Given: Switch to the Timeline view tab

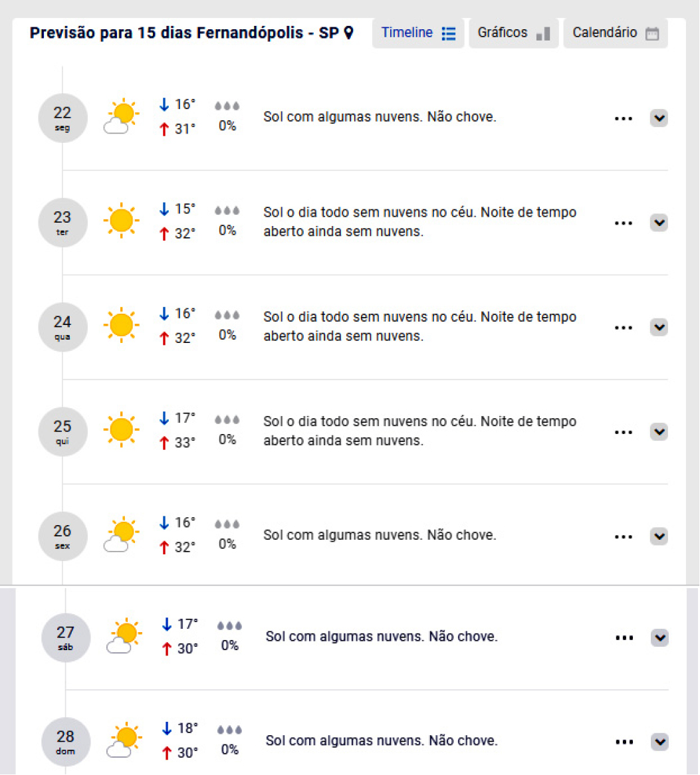Looking at the screenshot, I should [x=418, y=33].
